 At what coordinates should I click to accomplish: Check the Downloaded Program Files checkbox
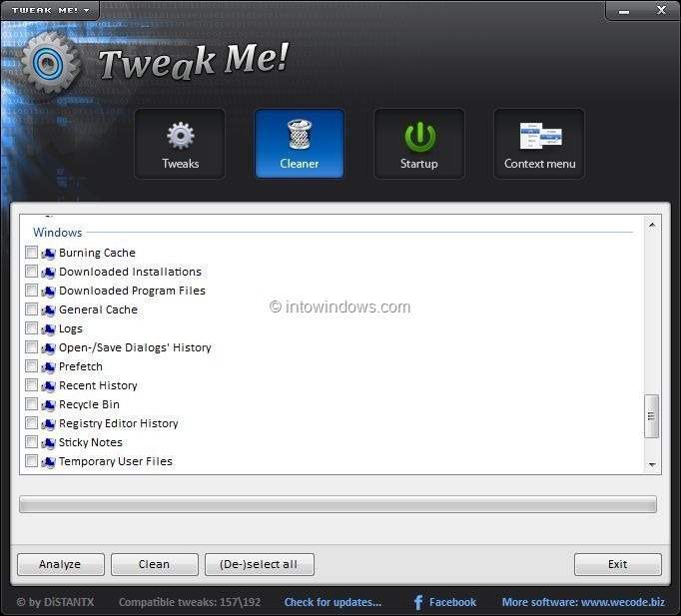click(31, 290)
